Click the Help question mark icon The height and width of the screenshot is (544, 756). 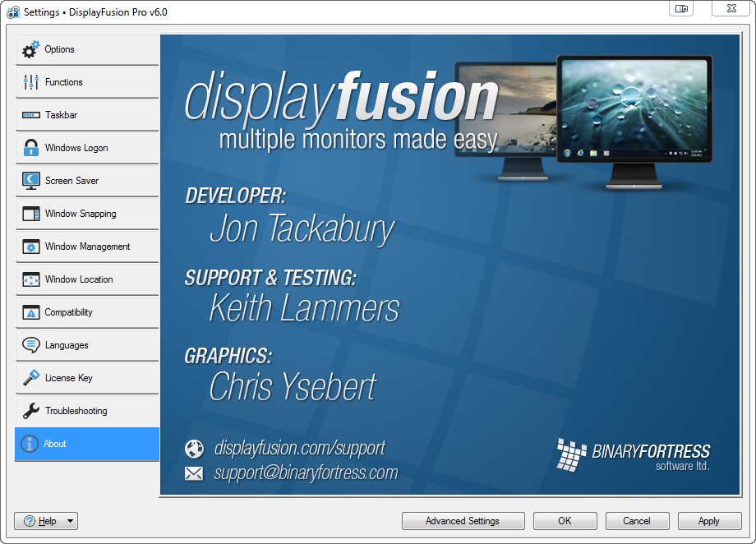pos(30,521)
